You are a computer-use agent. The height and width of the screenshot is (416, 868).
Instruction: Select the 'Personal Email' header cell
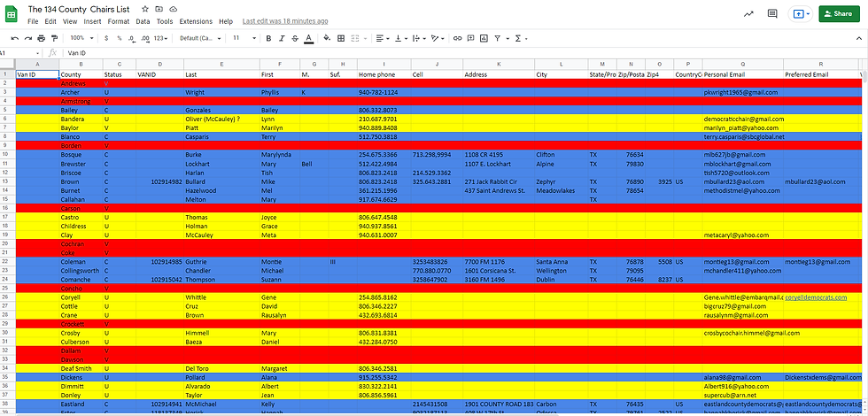pos(742,74)
